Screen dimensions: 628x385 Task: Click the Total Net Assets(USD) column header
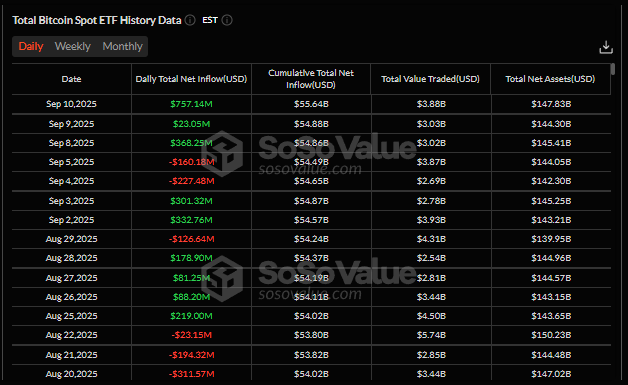[x=550, y=79]
